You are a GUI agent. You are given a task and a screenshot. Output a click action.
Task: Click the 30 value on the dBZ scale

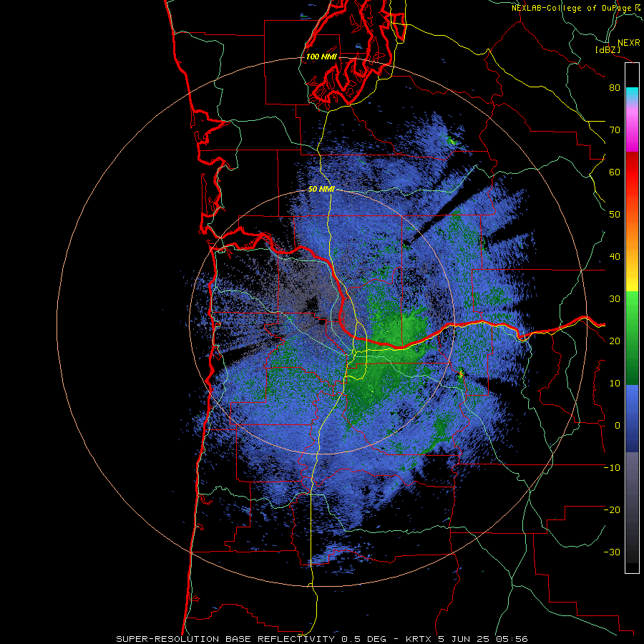point(615,299)
